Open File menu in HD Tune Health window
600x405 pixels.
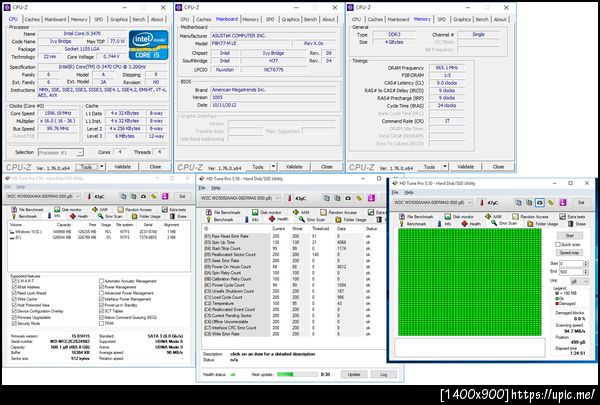(x=202, y=188)
